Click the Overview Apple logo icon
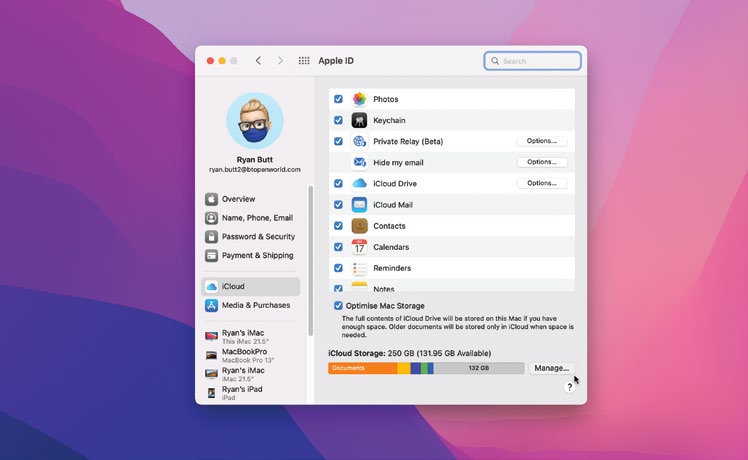Image resolution: width=748 pixels, height=460 pixels. (211, 199)
